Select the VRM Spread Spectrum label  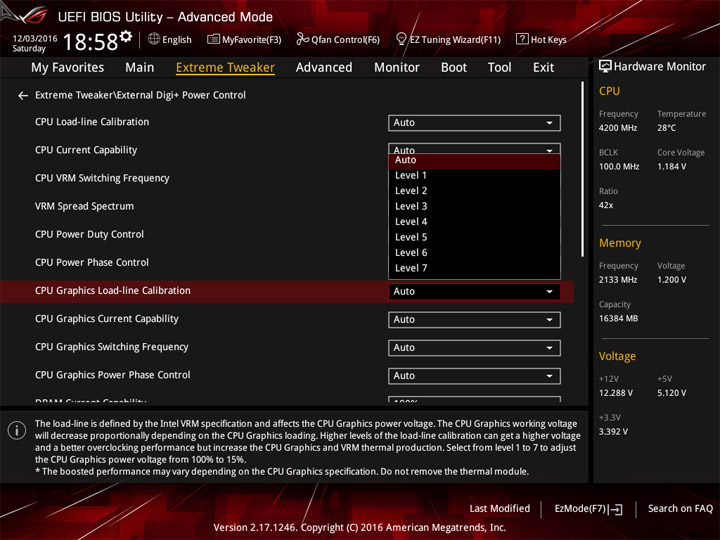pos(84,206)
